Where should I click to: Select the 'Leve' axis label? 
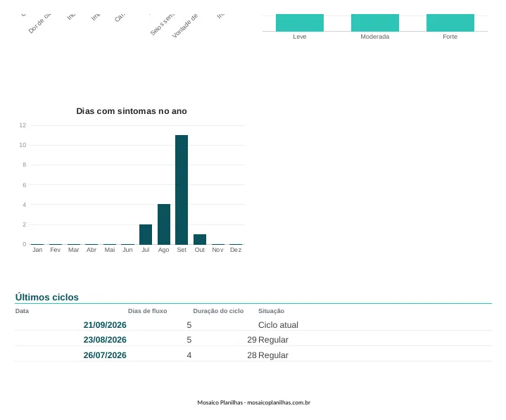[300, 37]
